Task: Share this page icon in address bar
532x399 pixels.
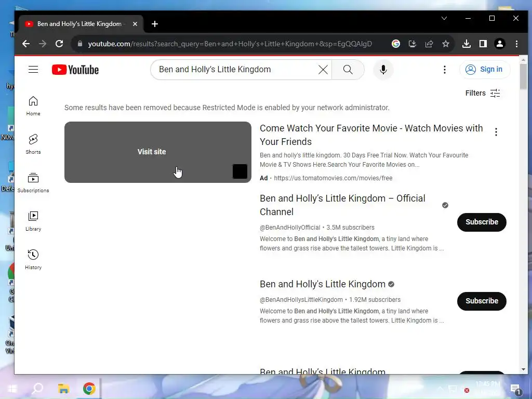Action: click(429, 44)
